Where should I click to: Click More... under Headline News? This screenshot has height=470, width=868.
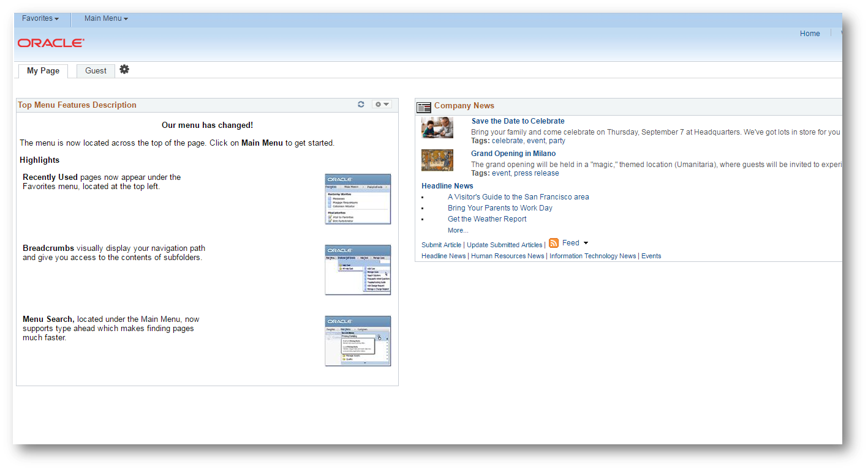click(458, 229)
